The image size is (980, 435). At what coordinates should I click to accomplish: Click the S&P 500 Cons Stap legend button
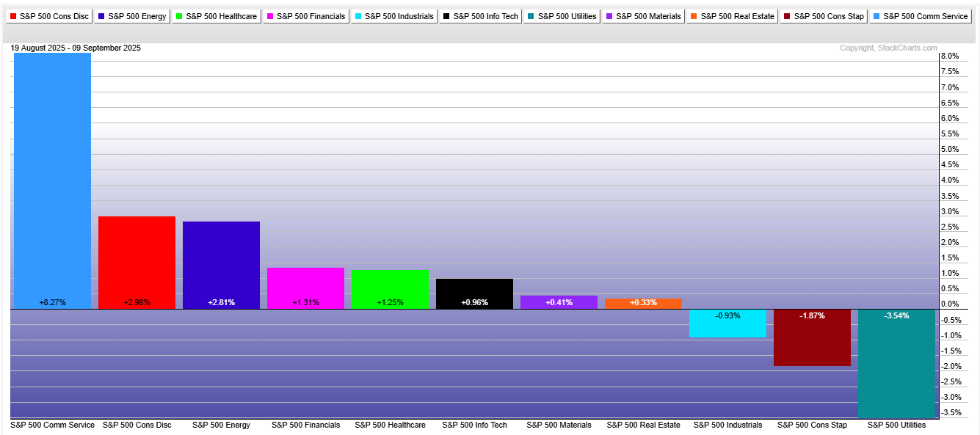point(823,16)
